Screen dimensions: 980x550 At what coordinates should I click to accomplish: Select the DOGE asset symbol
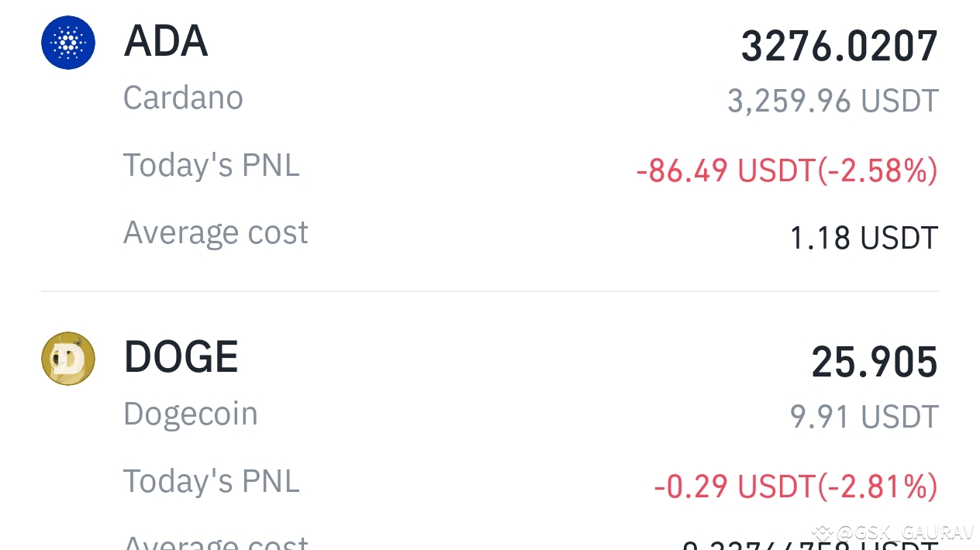coord(180,356)
